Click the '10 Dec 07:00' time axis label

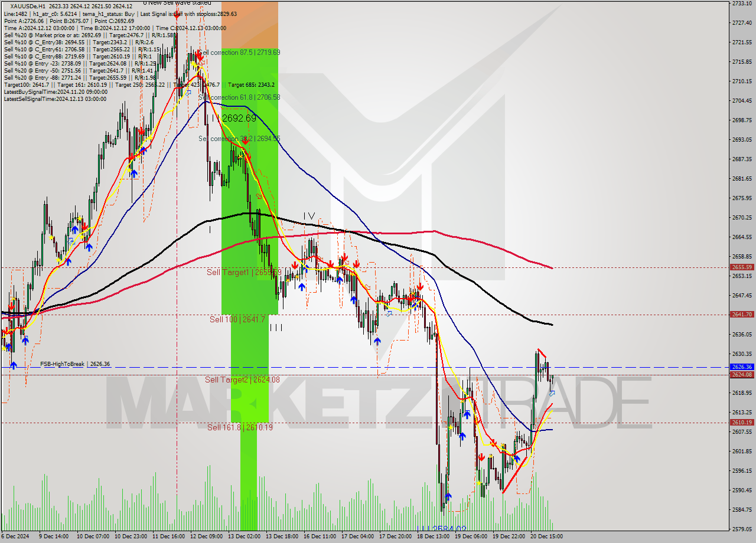[x=92, y=537]
